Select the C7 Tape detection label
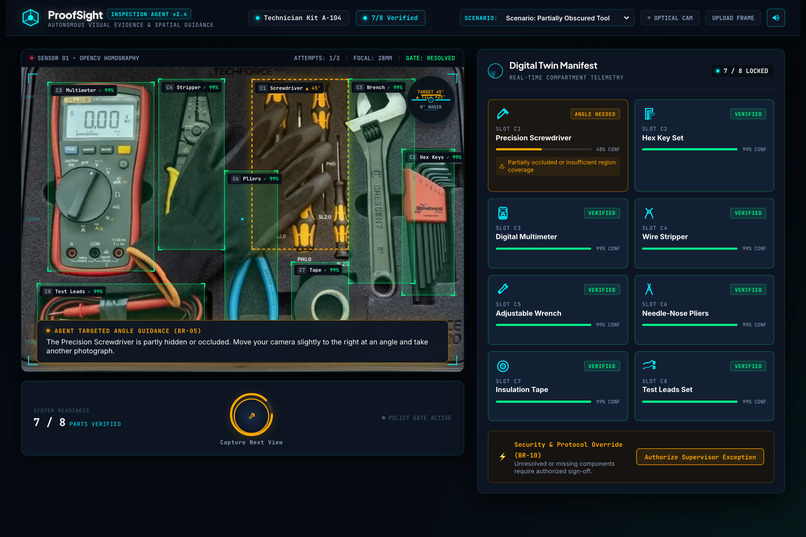Screen dimensions: 806x537 coord(318,270)
